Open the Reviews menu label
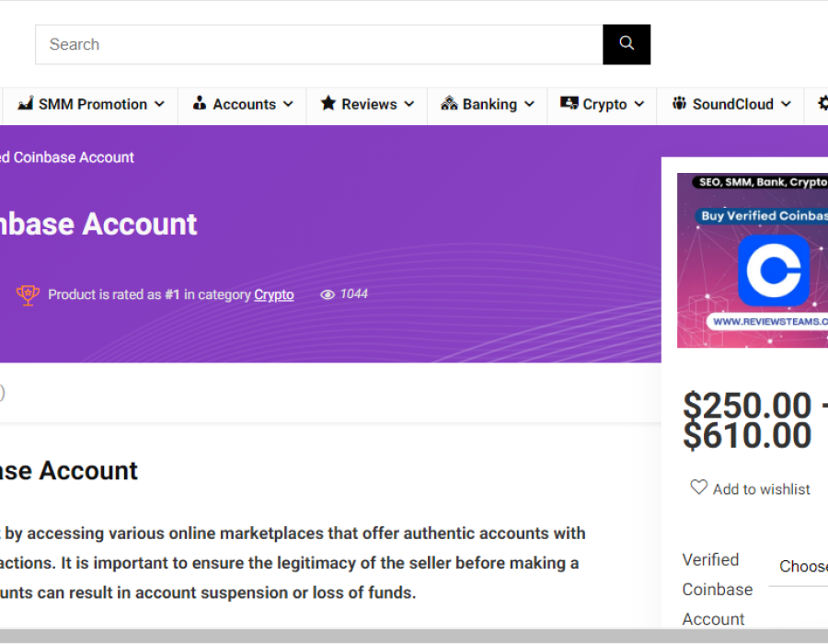The width and height of the screenshot is (828, 644). click(x=369, y=105)
